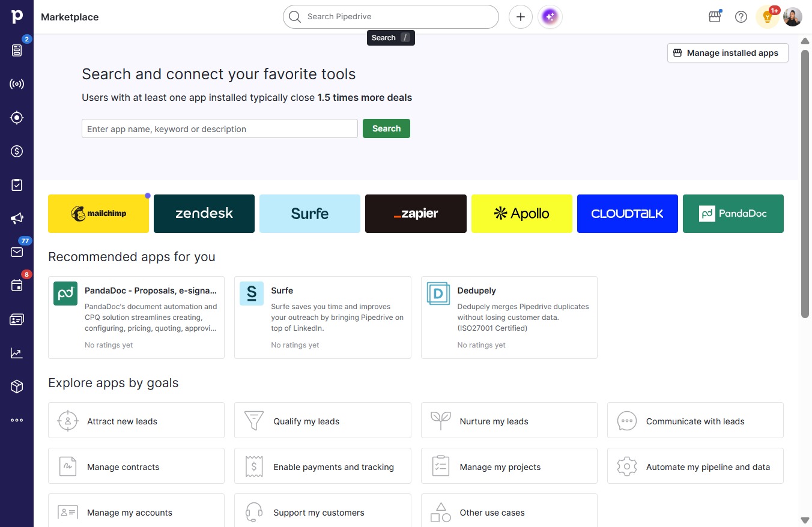The image size is (812, 527).
Task: Open the More three-dots sidebar icon
Action: (17, 420)
